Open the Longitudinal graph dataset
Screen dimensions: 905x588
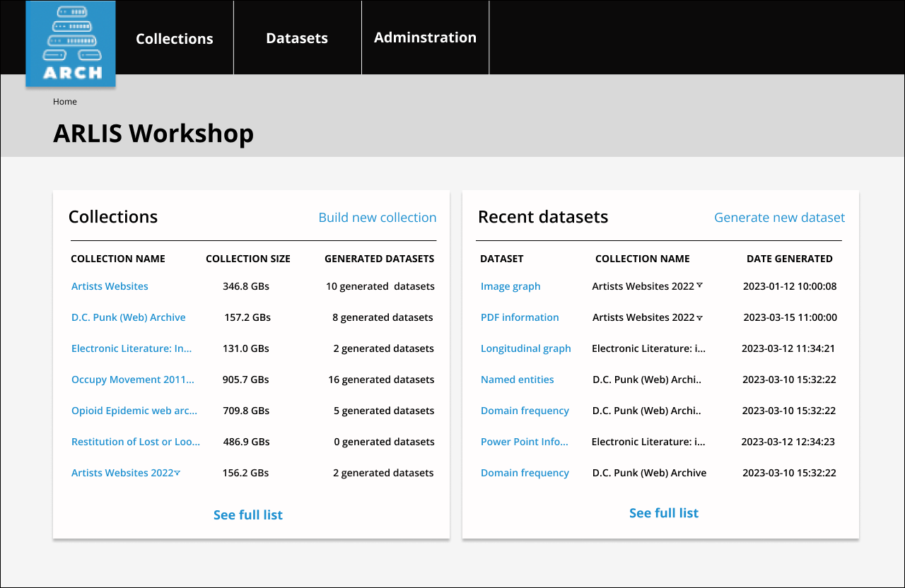pos(526,348)
